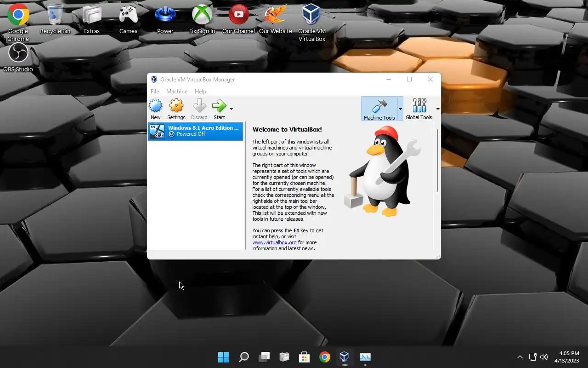Click the Welcome to VirtualBox! heading
Image resolution: width=588 pixels, height=368 pixels.
tap(287, 130)
